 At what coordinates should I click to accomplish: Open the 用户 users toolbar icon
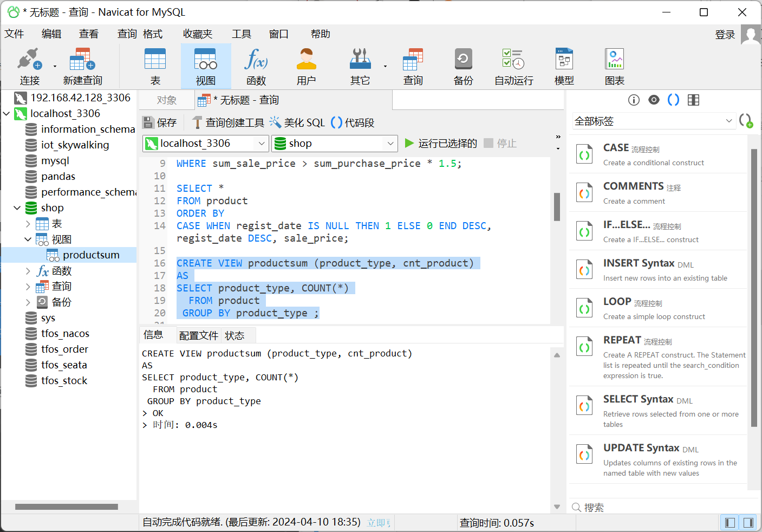[307, 66]
